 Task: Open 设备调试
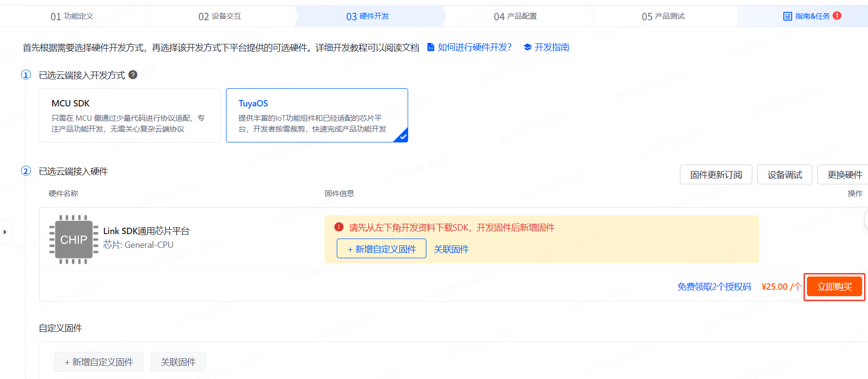pyautogui.click(x=785, y=174)
